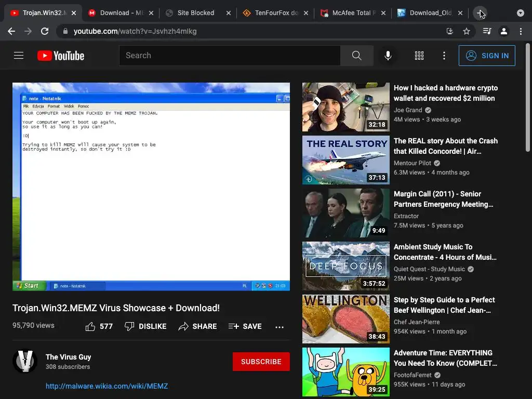The width and height of the screenshot is (532, 399).
Task: Open hardware crypto wallet video thumbnail
Action: (345, 107)
